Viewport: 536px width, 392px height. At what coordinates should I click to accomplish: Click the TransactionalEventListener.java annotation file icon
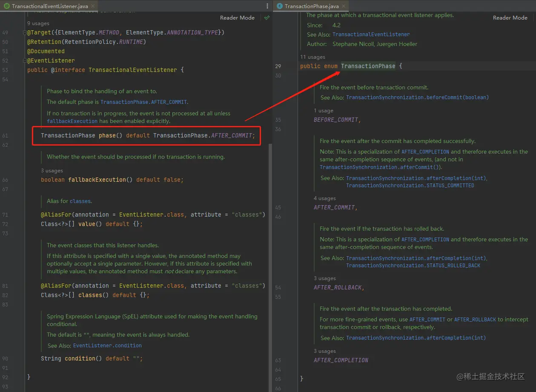point(7,6)
